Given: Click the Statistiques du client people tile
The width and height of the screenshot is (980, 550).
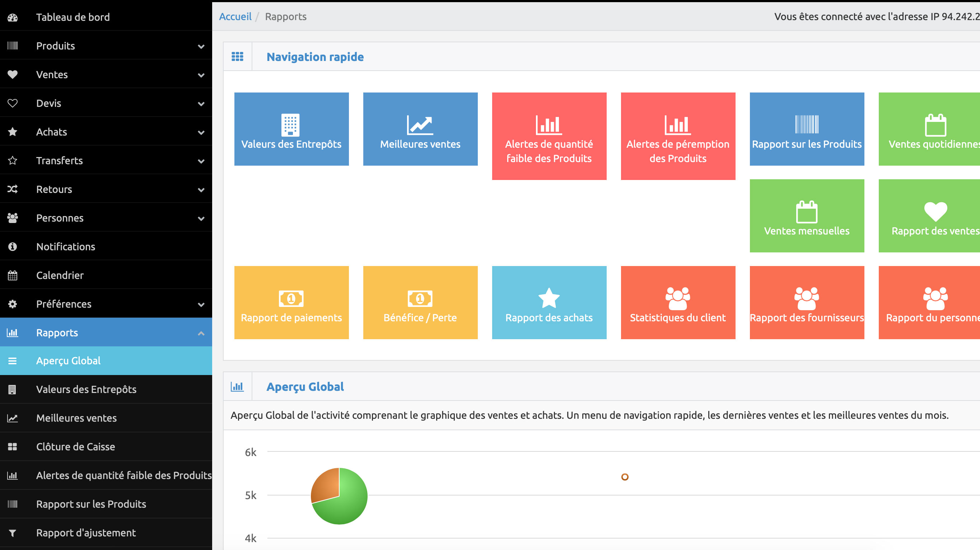Looking at the screenshot, I should (677, 303).
